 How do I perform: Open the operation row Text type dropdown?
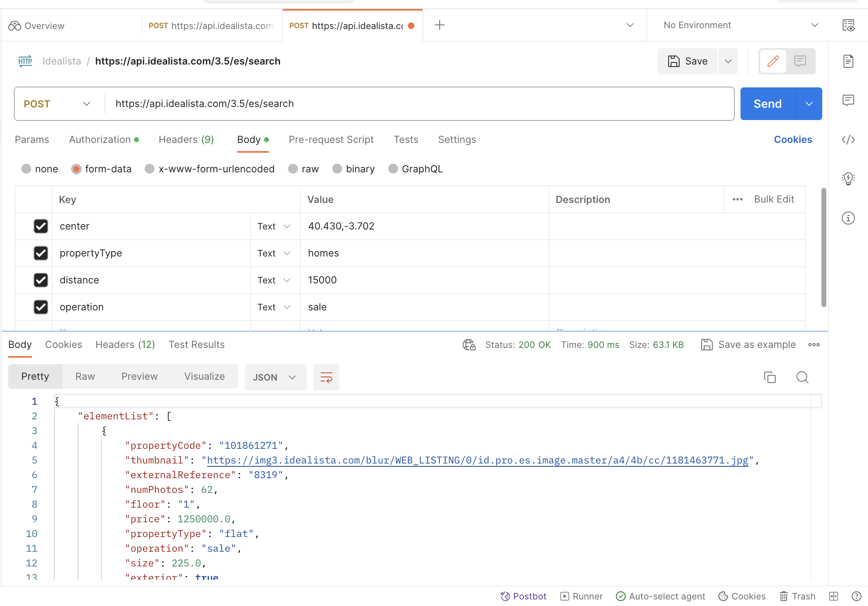tap(274, 307)
